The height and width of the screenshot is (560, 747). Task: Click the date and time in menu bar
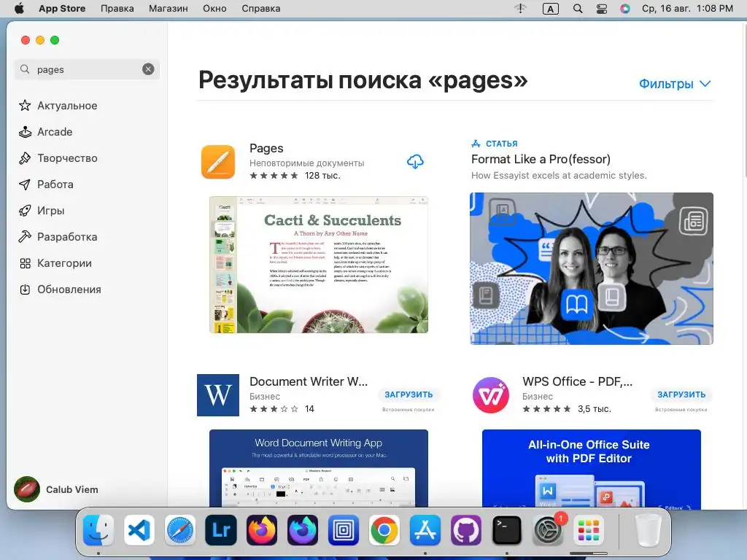click(x=687, y=9)
